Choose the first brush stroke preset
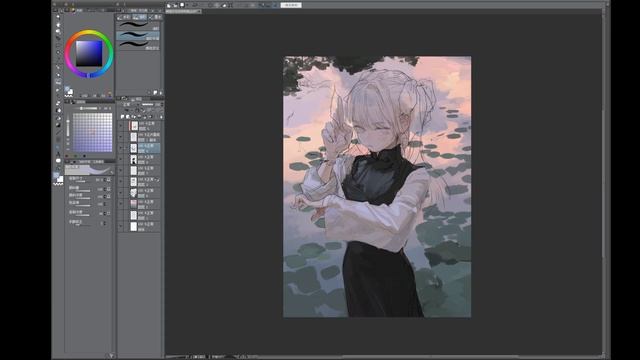This screenshot has height=360, width=640. (139, 26)
